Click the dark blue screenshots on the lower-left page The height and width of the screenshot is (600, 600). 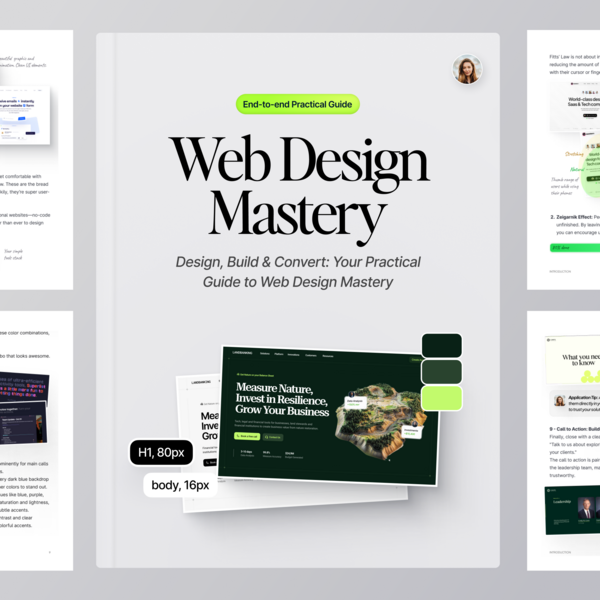pos(24,408)
